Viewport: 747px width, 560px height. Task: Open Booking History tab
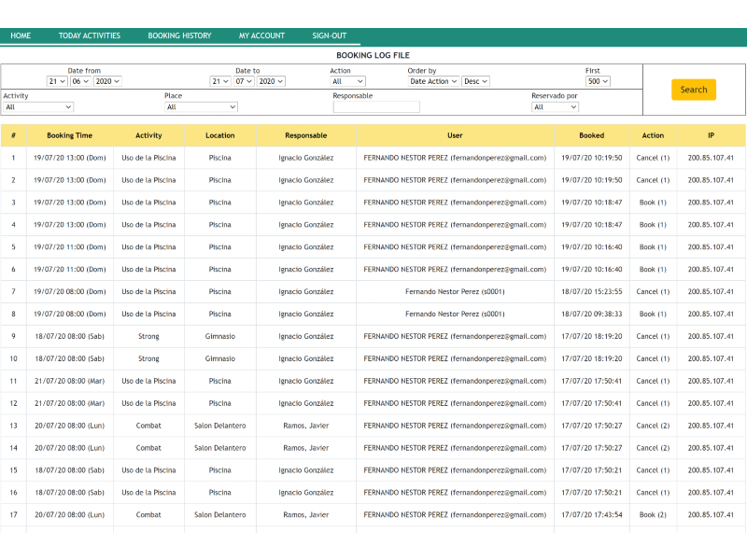point(179,36)
